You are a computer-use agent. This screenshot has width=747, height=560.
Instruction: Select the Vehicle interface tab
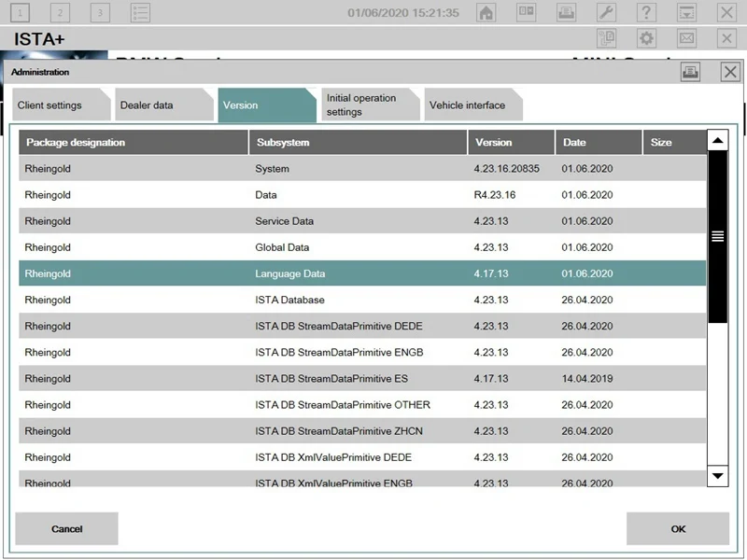[x=467, y=105]
